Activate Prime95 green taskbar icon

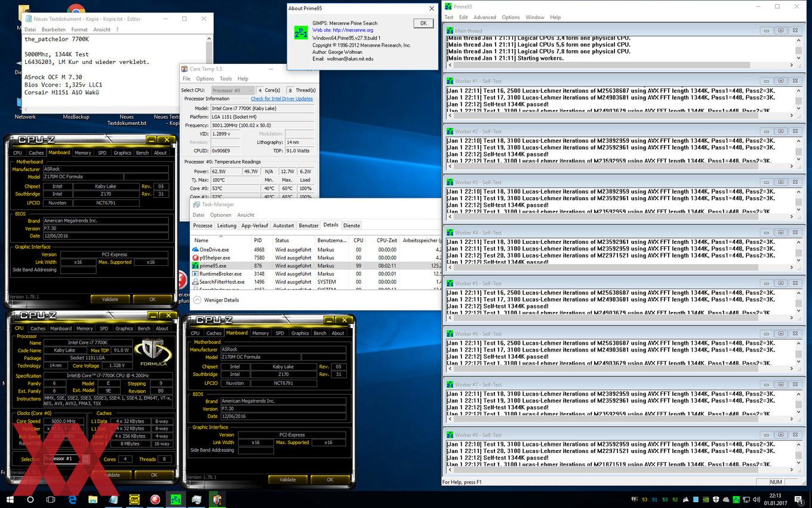tap(176, 499)
